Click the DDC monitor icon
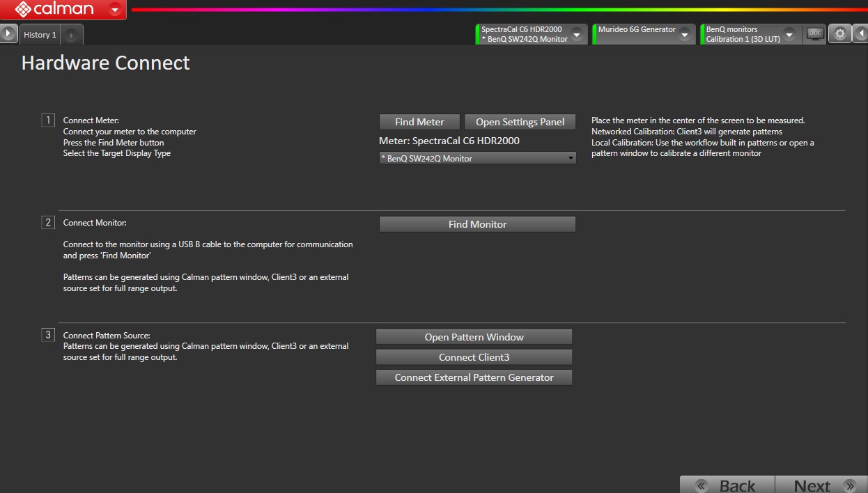The image size is (868, 493). pos(814,34)
